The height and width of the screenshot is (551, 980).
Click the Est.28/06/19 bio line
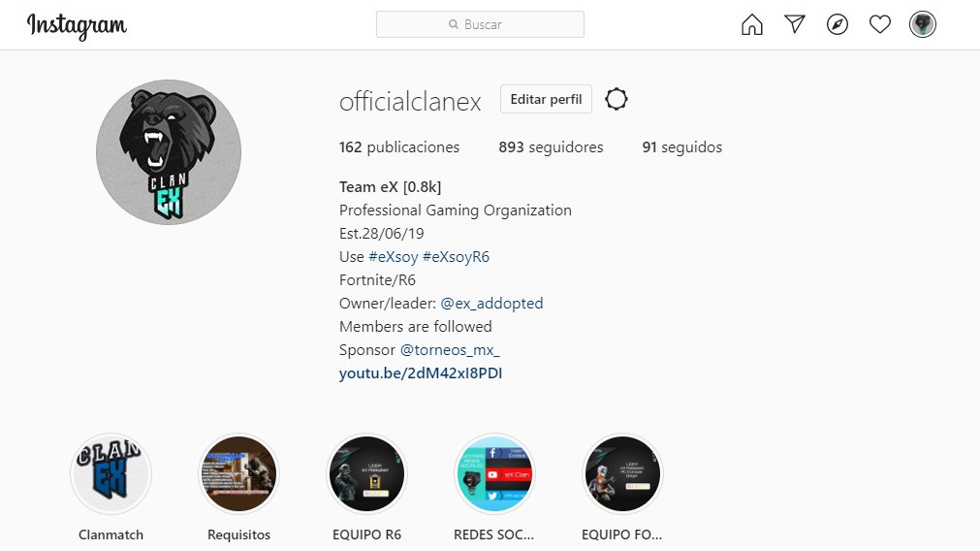381,233
